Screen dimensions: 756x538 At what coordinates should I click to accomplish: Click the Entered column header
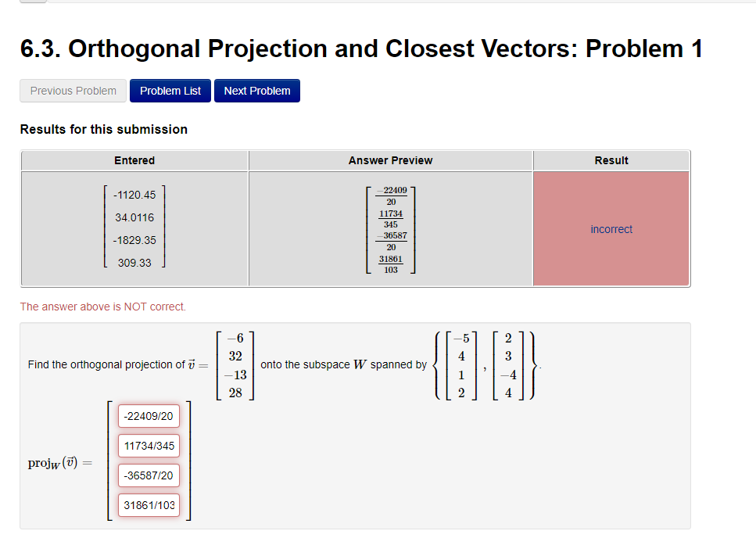(x=134, y=160)
